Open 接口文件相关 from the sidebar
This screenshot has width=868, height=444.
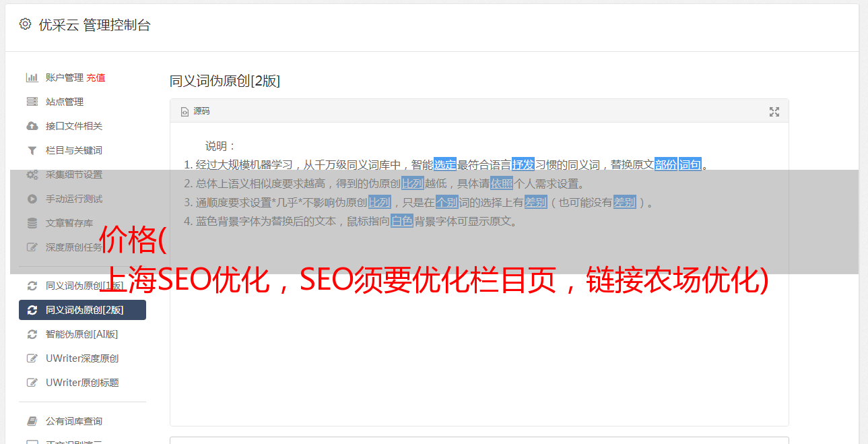(74, 126)
